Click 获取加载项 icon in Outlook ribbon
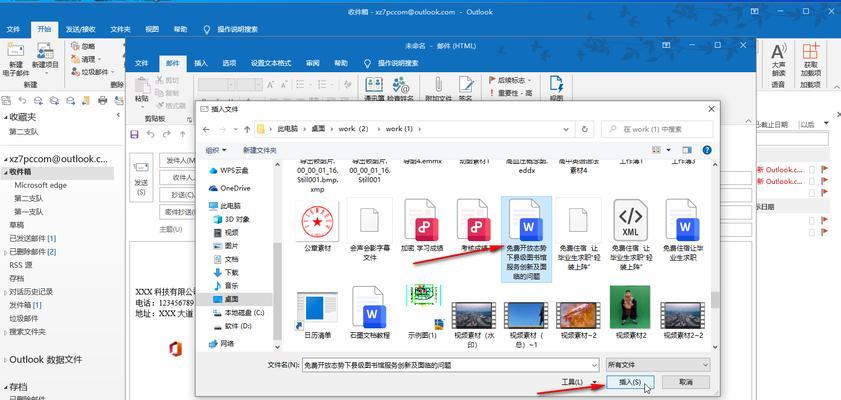 coord(810,60)
